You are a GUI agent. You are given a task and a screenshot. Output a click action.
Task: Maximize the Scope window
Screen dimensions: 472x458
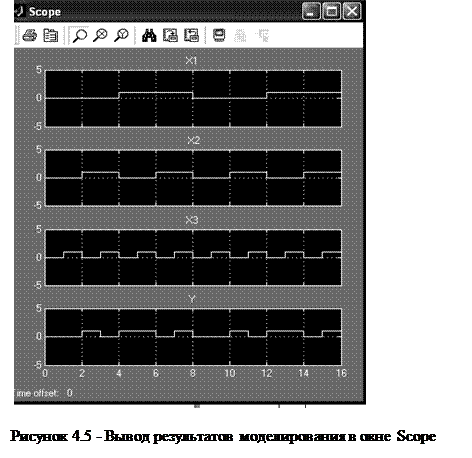(x=331, y=11)
